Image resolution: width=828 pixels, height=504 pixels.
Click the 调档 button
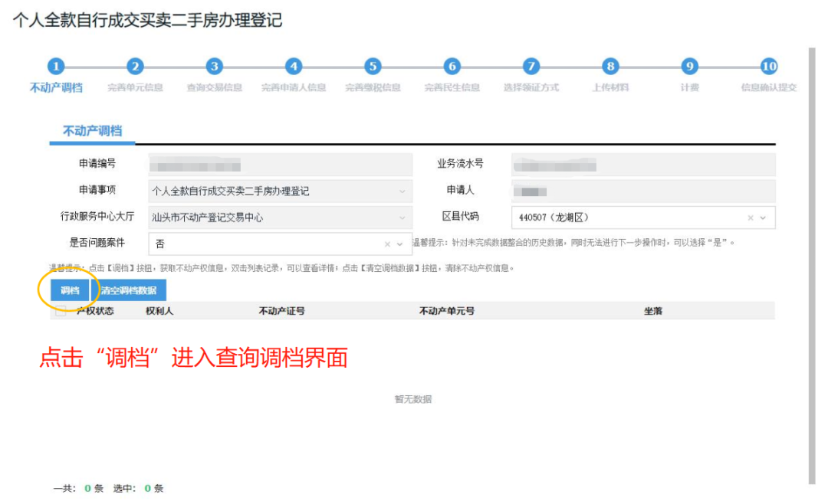pos(70,291)
